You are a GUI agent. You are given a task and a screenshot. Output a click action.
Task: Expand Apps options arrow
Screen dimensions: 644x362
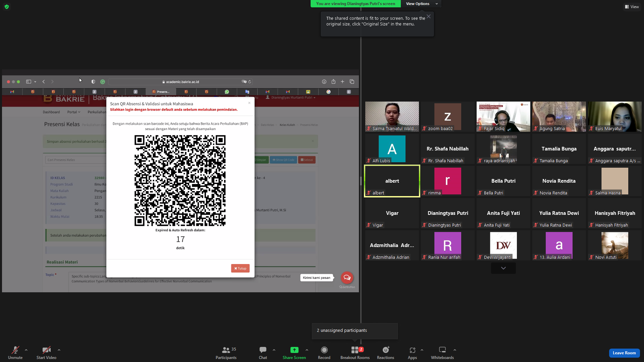click(x=422, y=350)
